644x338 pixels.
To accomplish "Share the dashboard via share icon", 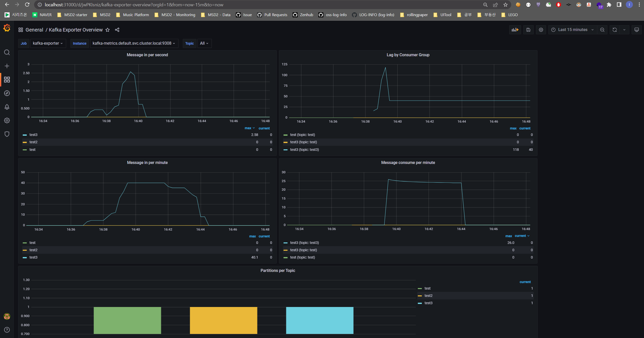I will [x=117, y=30].
